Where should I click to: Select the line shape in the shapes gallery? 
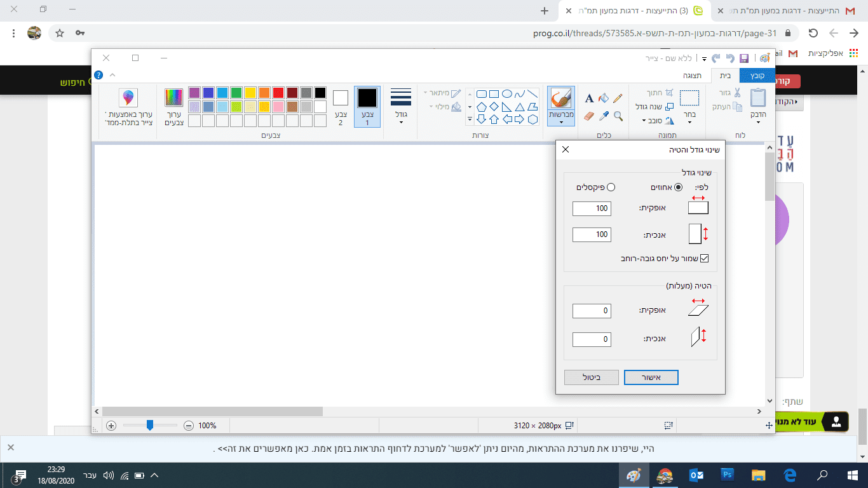point(533,94)
